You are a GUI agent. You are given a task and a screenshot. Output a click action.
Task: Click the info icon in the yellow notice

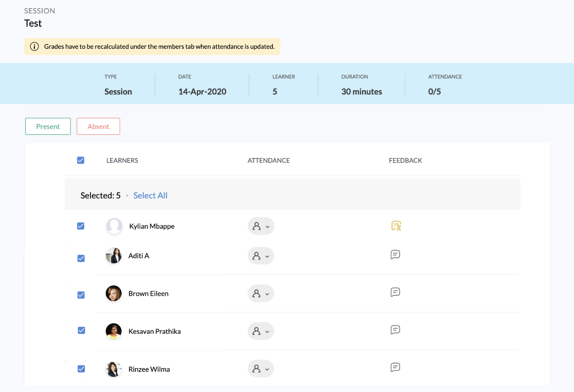35,46
